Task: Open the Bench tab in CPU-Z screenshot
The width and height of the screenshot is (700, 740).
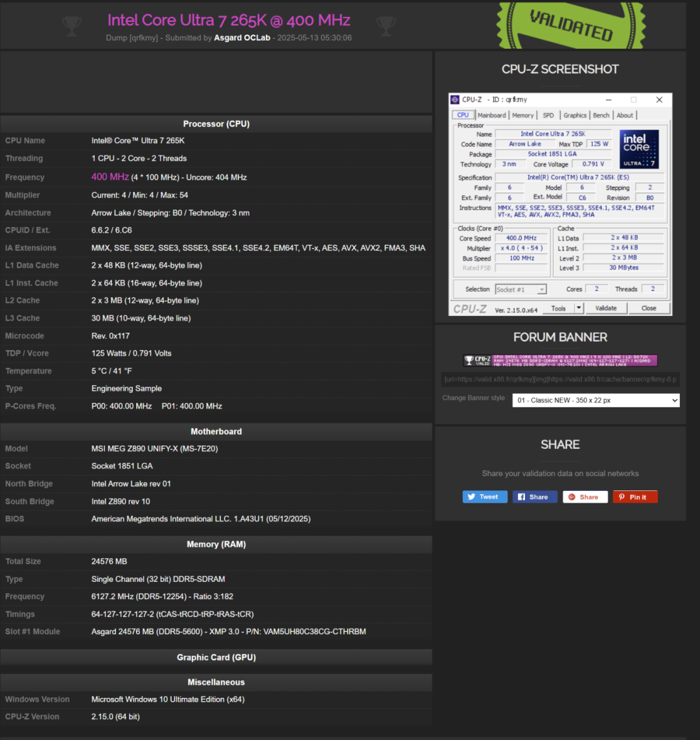Action: (601, 115)
